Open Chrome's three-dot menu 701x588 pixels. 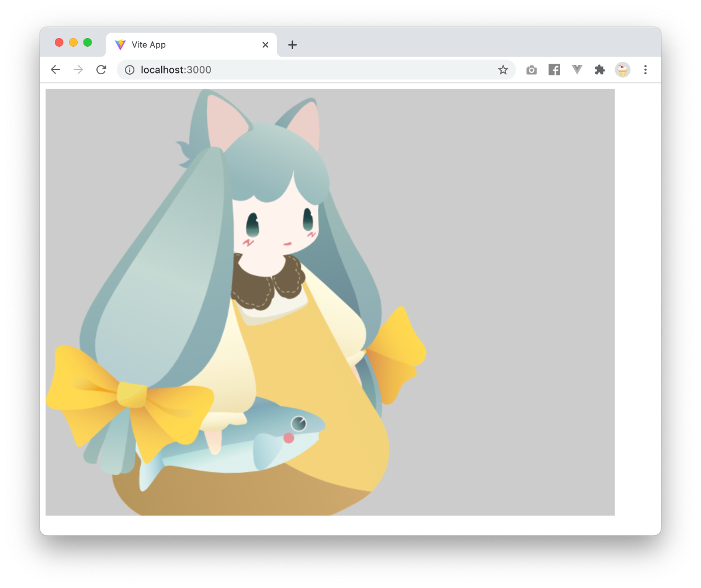(x=646, y=70)
